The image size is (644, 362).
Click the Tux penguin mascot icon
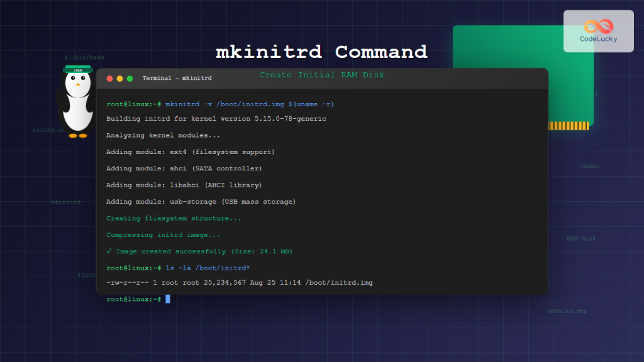coord(77,101)
